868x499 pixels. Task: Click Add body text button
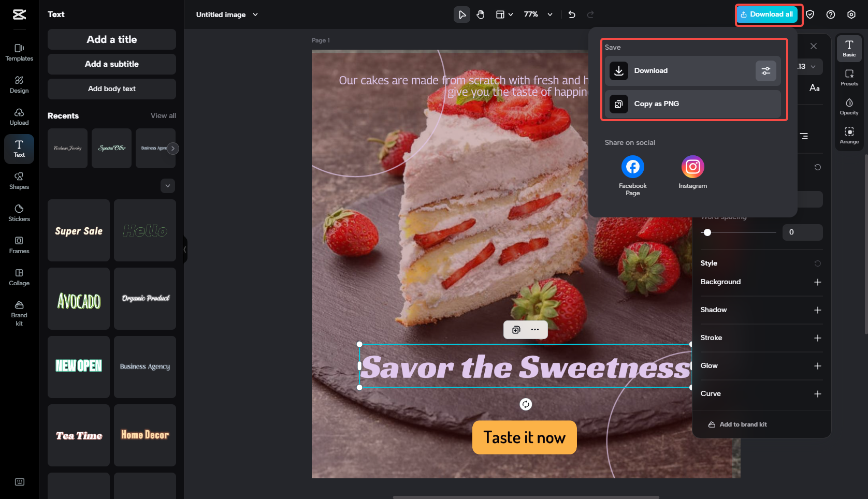[x=112, y=89]
